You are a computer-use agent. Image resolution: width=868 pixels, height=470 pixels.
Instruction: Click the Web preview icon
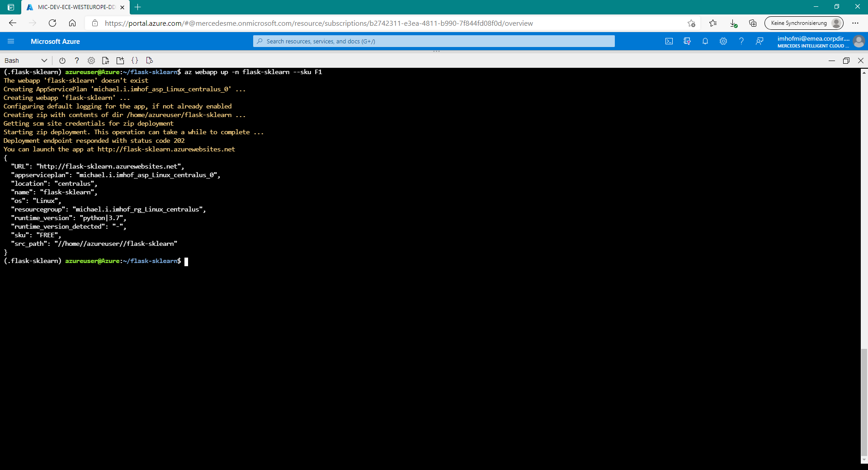tap(150, 61)
